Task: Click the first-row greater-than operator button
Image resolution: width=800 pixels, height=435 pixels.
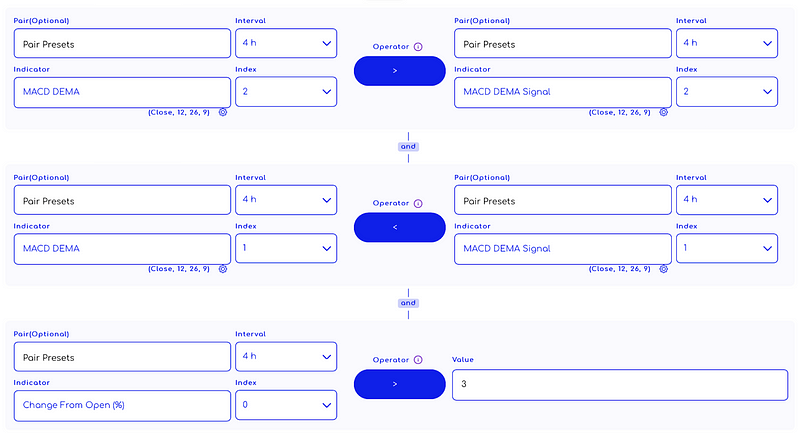Action: coord(399,71)
